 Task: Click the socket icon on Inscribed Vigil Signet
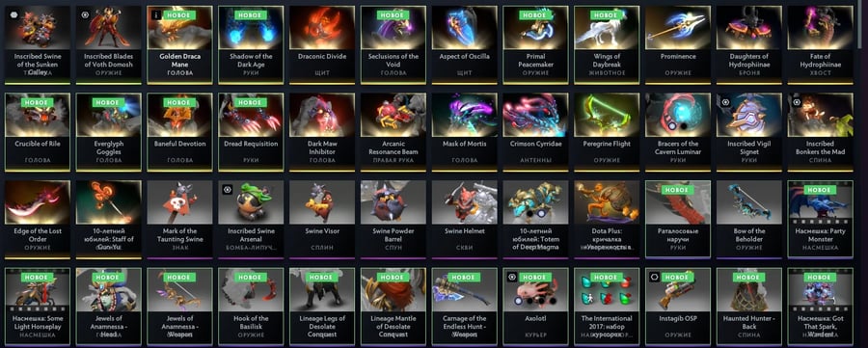[725, 102]
